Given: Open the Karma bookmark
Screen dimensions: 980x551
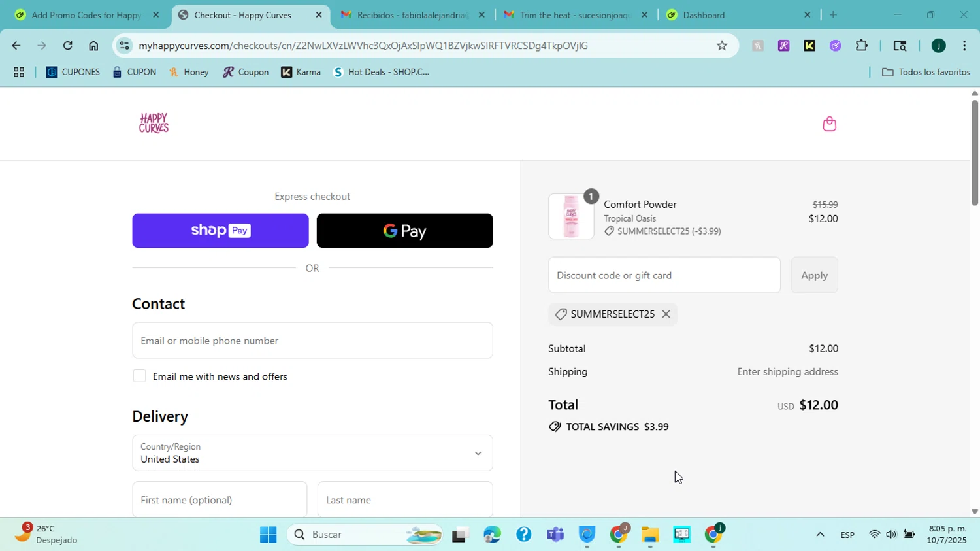Looking at the screenshot, I should click(301, 73).
